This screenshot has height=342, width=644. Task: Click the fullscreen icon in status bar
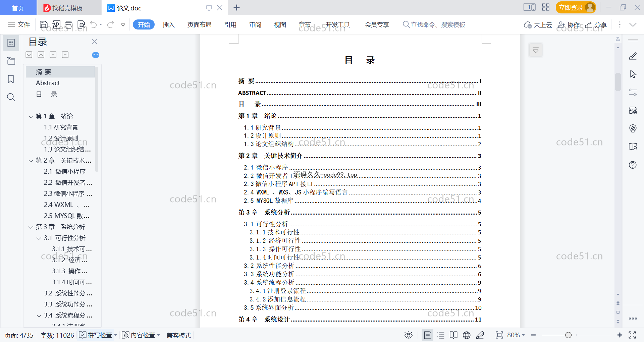pyautogui.click(x=632, y=335)
